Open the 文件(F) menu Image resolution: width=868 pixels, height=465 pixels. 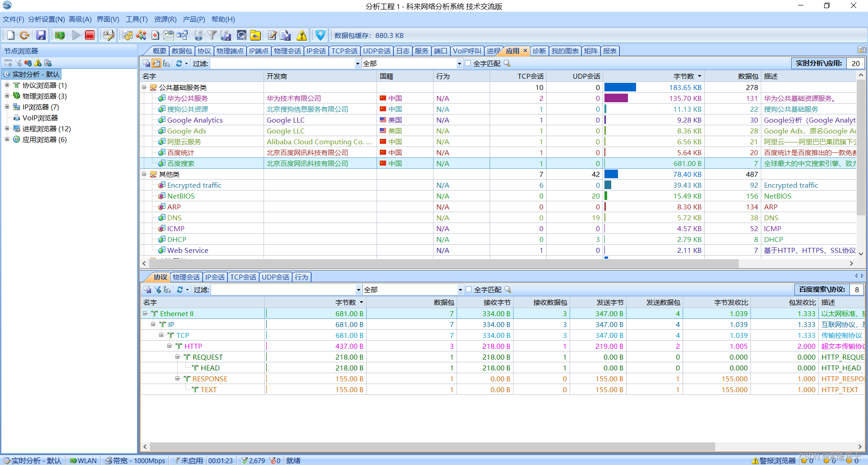[14, 19]
